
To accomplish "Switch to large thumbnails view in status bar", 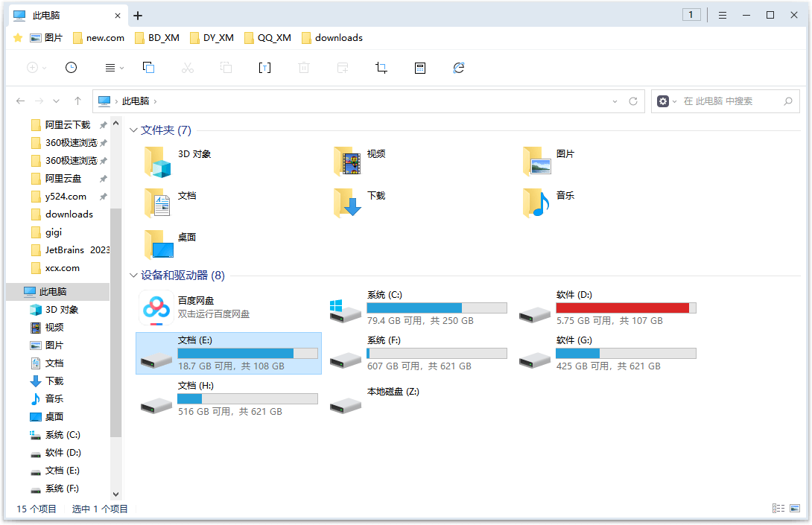I will tap(795, 509).
